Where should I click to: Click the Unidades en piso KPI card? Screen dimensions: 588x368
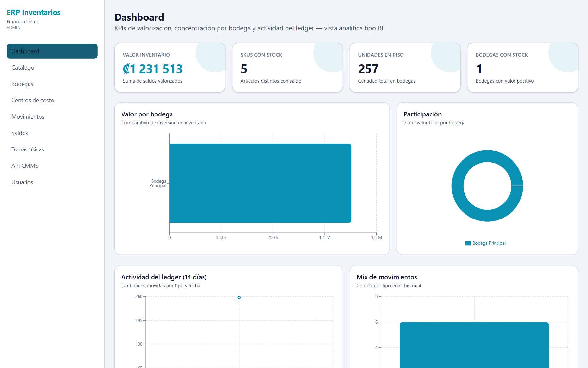(x=405, y=67)
